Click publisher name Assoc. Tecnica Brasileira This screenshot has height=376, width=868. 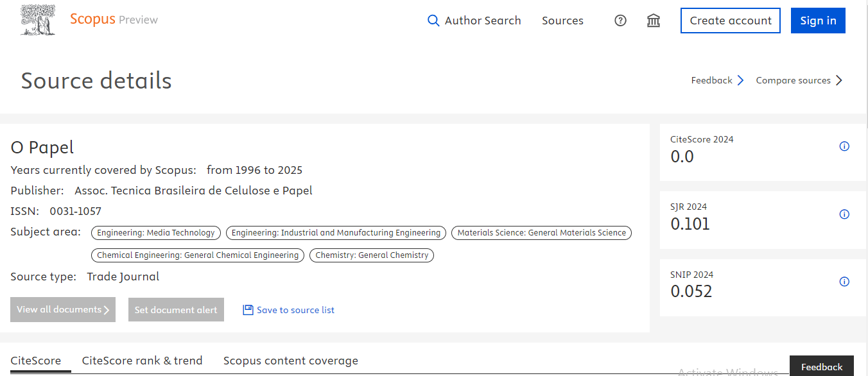[194, 191]
